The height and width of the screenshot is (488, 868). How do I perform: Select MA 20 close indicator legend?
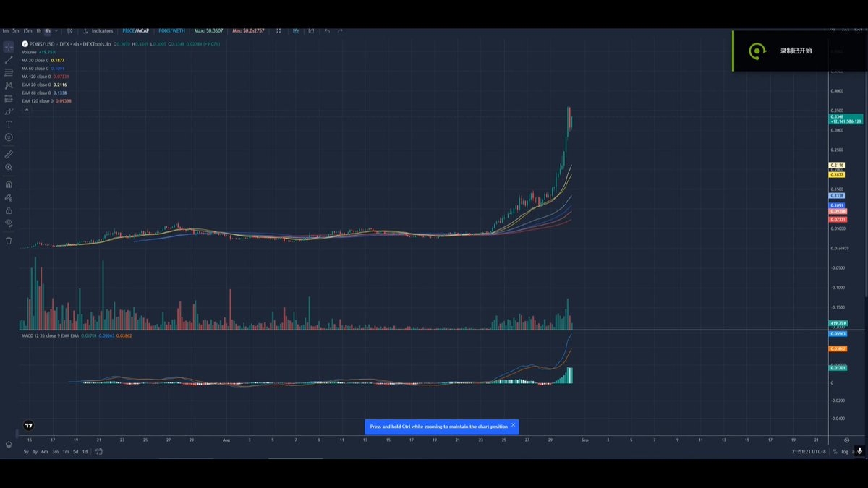pyautogui.click(x=43, y=60)
